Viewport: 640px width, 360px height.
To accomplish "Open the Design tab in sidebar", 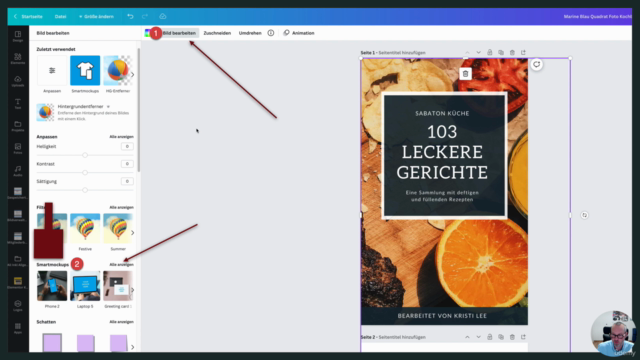I will coord(18,36).
